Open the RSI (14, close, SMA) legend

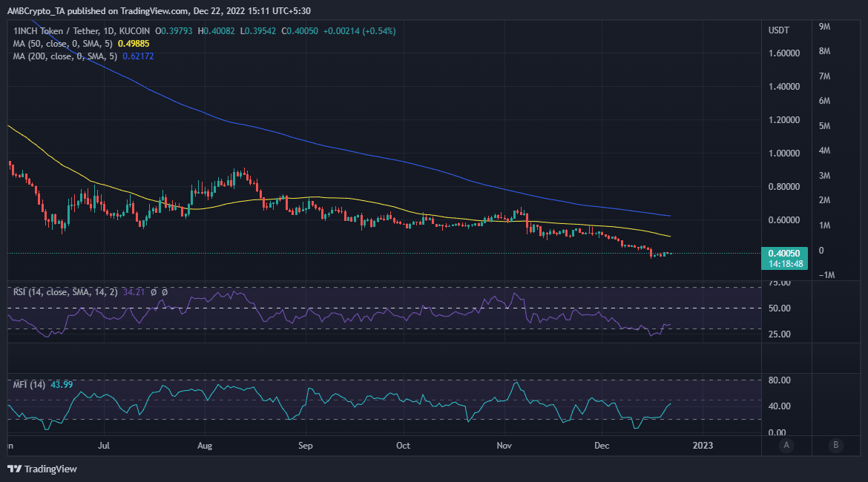[65, 291]
